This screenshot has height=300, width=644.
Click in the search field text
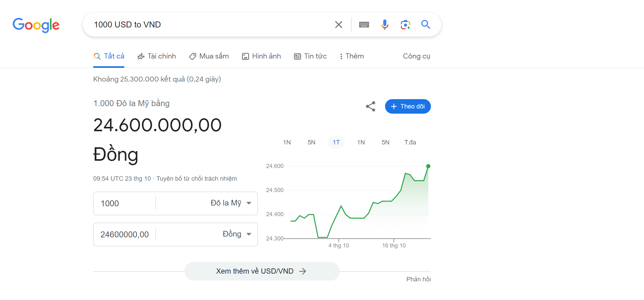[127, 25]
